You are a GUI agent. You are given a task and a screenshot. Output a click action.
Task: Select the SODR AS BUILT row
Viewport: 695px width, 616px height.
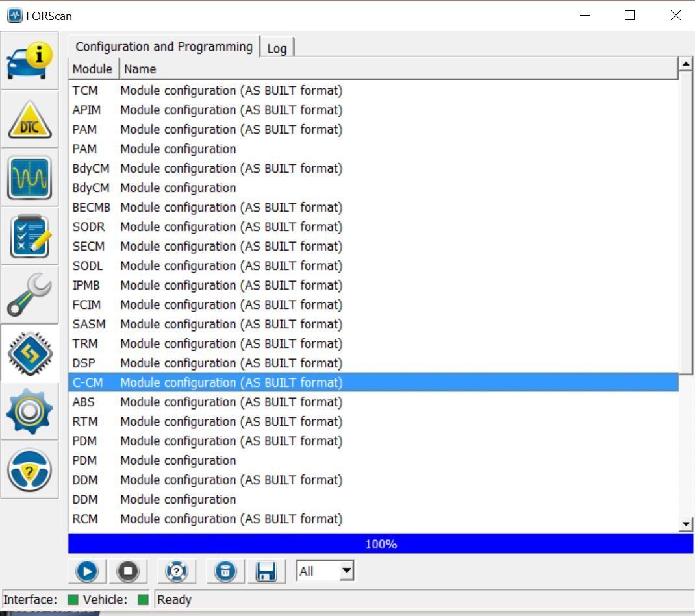point(373,227)
